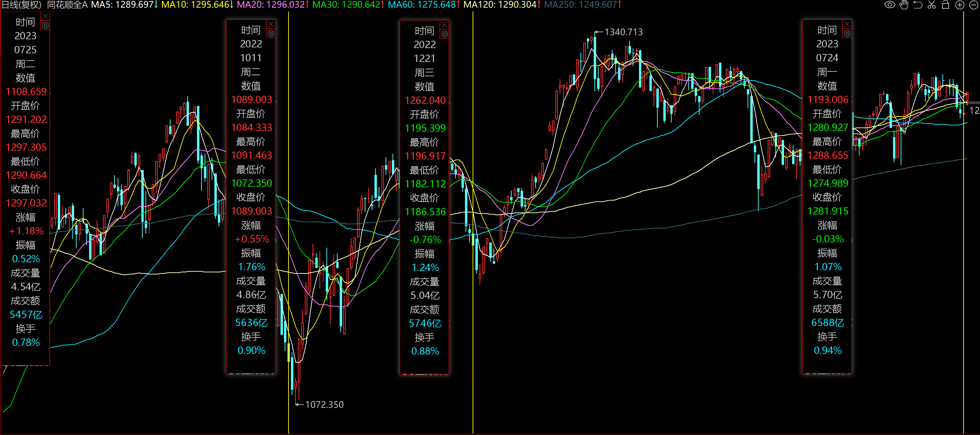This screenshot has width=980, height=435.
Task: Zoom out with the minus circle icon
Action: (973, 5)
